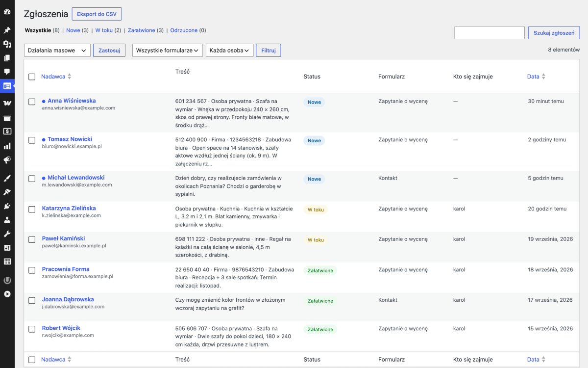Tick the checkbox next to Michał Lewandowski
588x368 pixels.
coord(32,179)
